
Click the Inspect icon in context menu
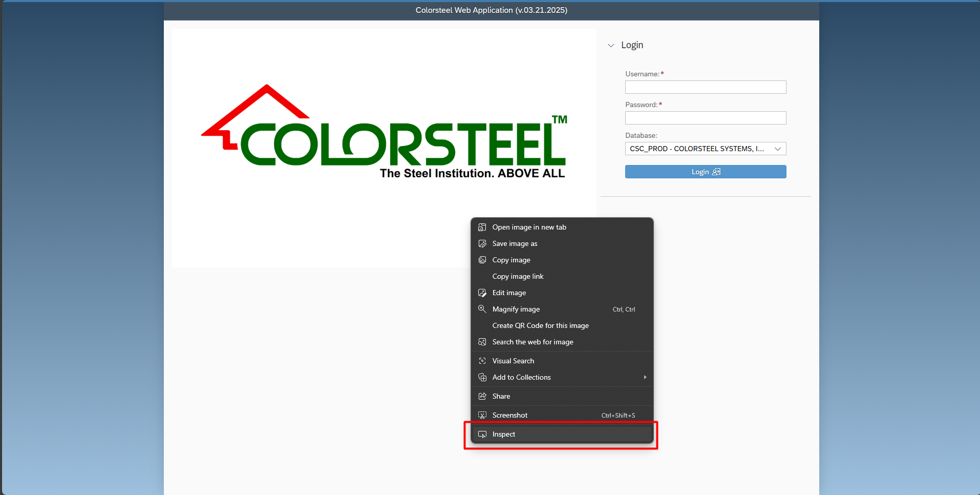coord(482,434)
